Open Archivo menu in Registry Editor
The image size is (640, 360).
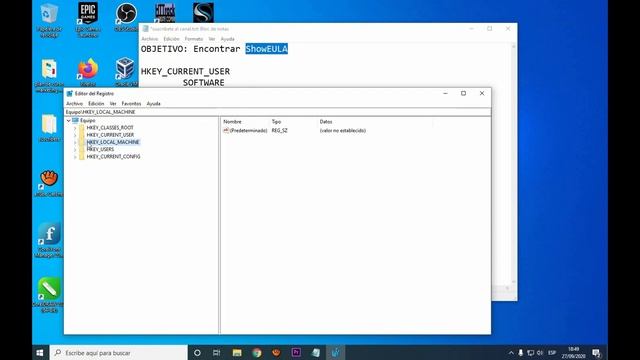pyautogui.click(x=74, y=104)
